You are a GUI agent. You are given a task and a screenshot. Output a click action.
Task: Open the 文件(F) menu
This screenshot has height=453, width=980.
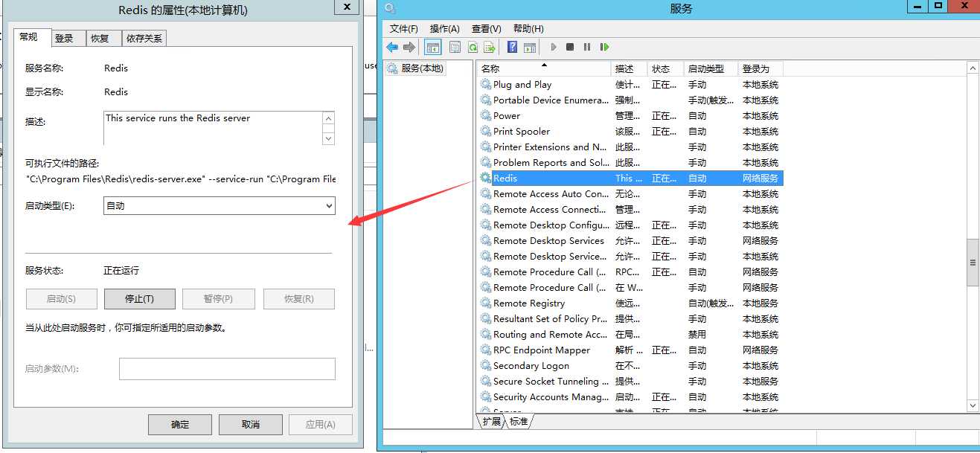(x=404, y=28)
